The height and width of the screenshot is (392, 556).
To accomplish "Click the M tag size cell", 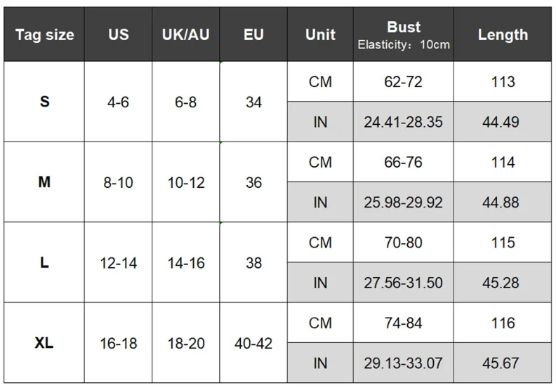I will (x=44, y=182).
